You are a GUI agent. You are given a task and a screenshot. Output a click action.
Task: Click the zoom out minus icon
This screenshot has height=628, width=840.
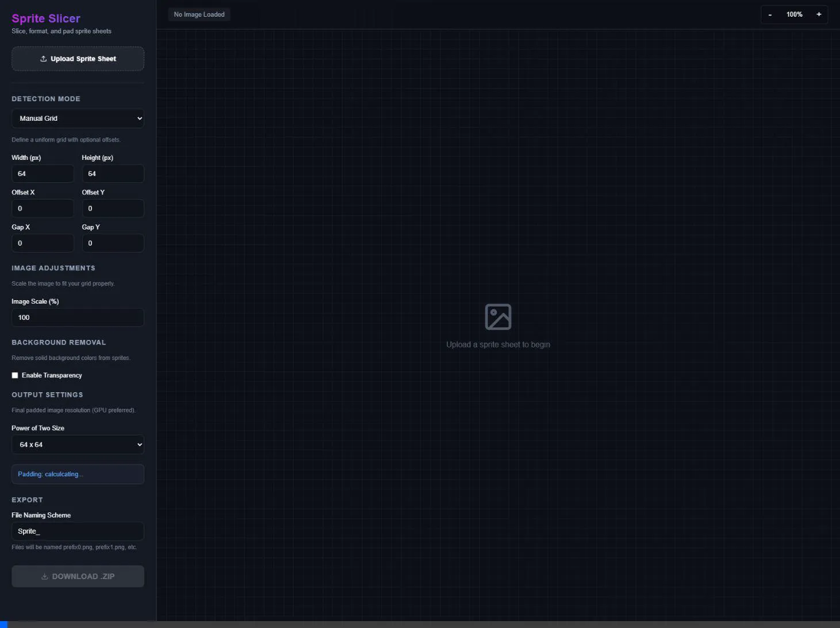(x=770, y=14)
